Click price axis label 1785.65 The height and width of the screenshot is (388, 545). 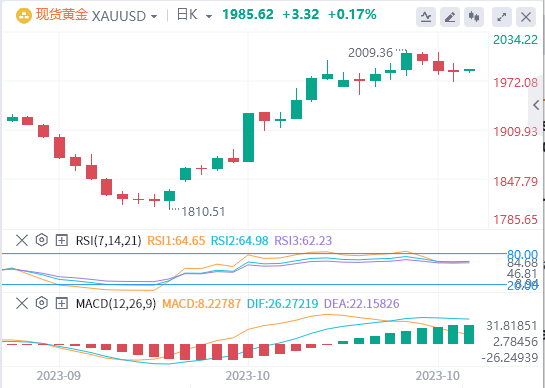(x=515, y=220)
